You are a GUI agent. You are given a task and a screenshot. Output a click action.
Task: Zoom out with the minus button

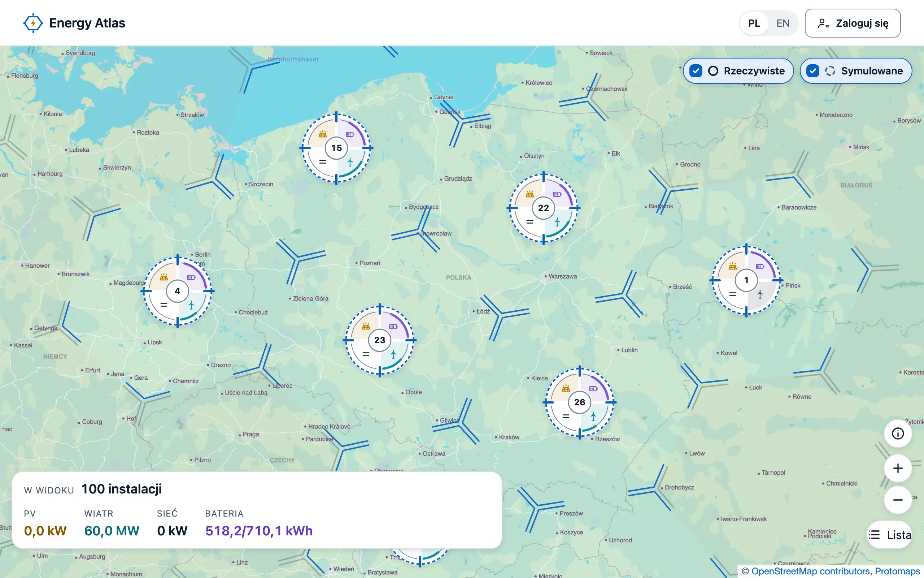pyautogui.click(x=898, y=500)
